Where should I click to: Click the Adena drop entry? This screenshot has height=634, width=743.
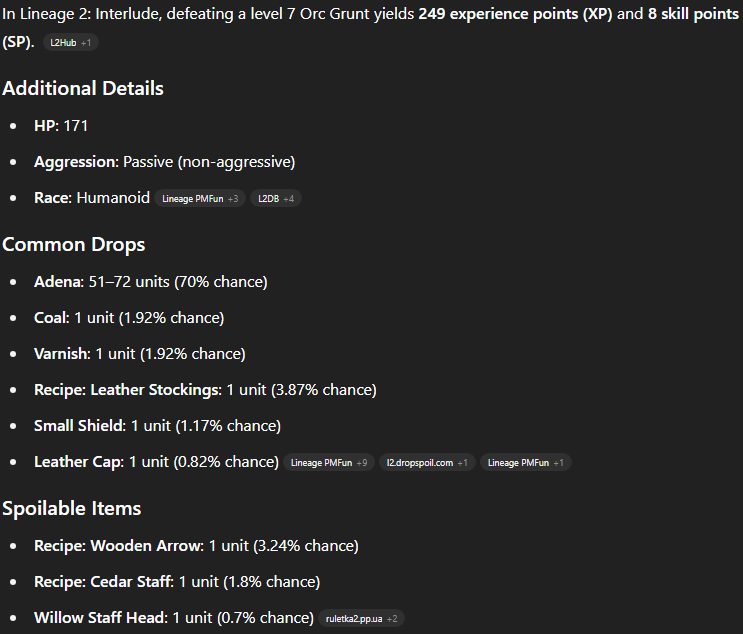pyautogui.click(x=151, y=282)
